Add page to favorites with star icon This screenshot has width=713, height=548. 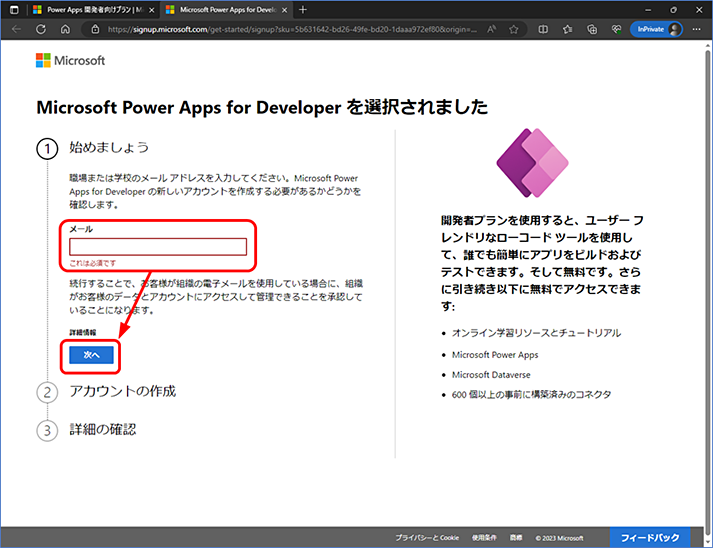coord(514,29)
